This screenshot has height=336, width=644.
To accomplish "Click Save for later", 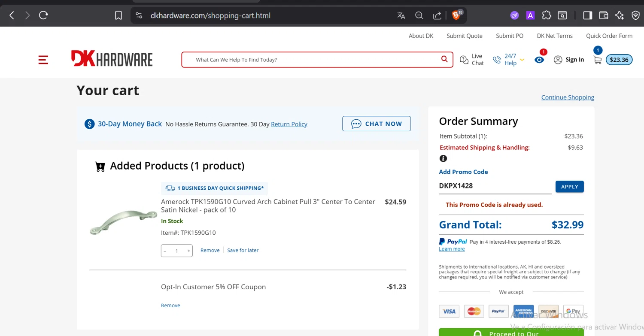I will click(243, 250).
